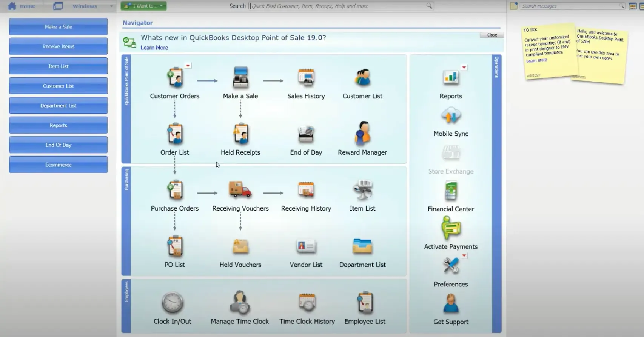Open the Item List icon in Purchasing
644x337 pixels.
362,190
